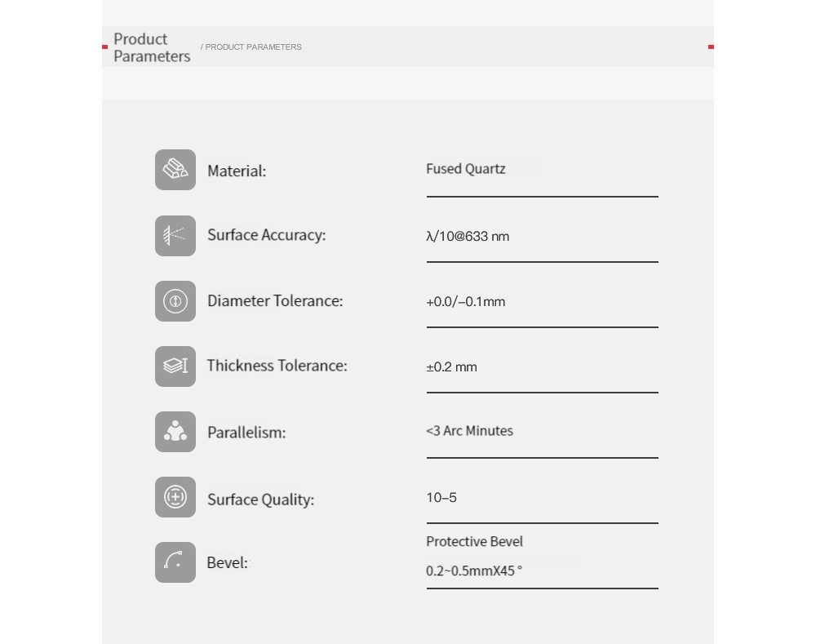
Task: Click the Diameter Tolerance circle icon
Action: [x=175, y=301]
